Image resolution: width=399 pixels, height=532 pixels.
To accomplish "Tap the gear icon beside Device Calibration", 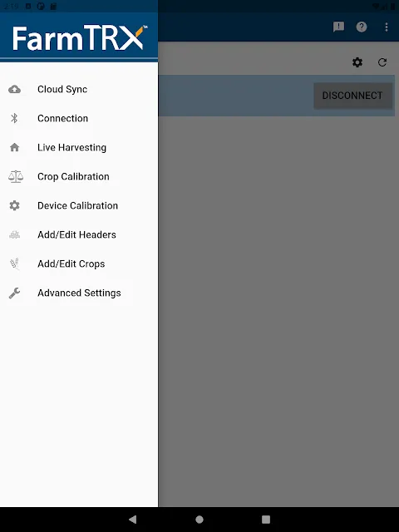I will pos(15,205).
